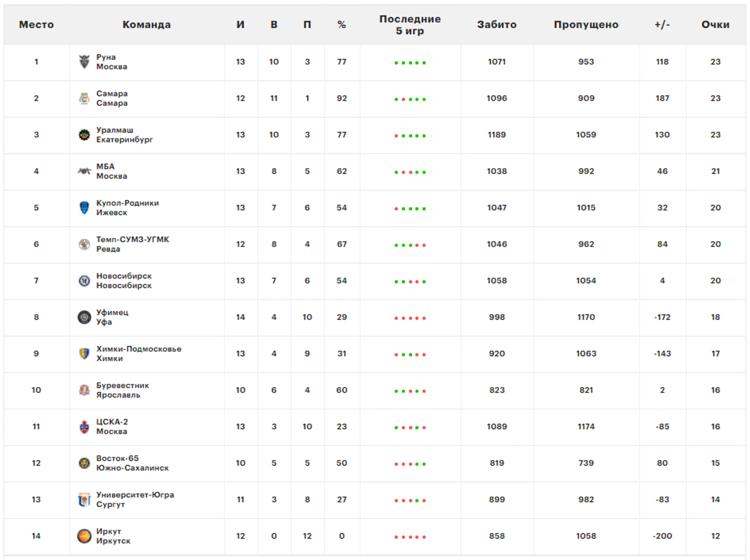Screen dimensions: 750x560
Task: Click Самара's win percentage 92
Action: point(342,98)
